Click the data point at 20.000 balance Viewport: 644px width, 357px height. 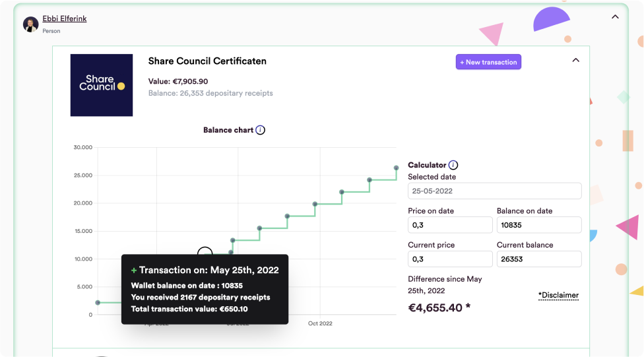pyautogui.click(x=315, y=204)
